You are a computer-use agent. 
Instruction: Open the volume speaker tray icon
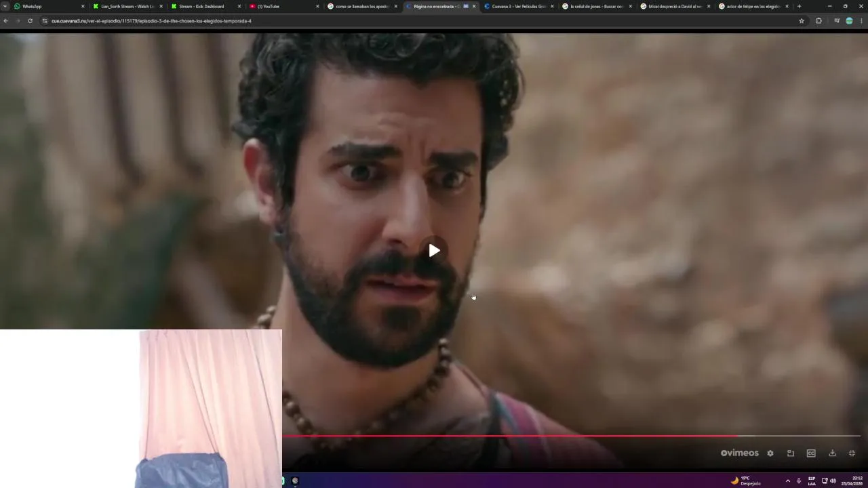[833, 481]
